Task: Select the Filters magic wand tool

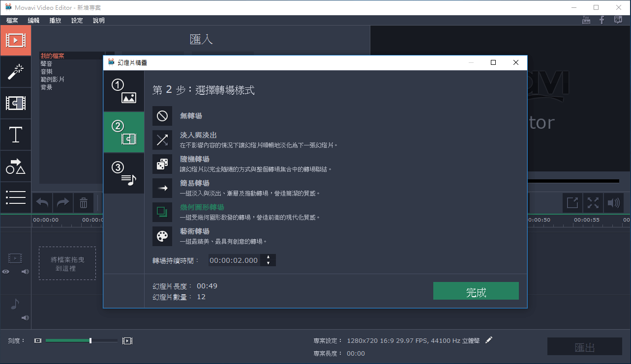Action: [15, 72]
